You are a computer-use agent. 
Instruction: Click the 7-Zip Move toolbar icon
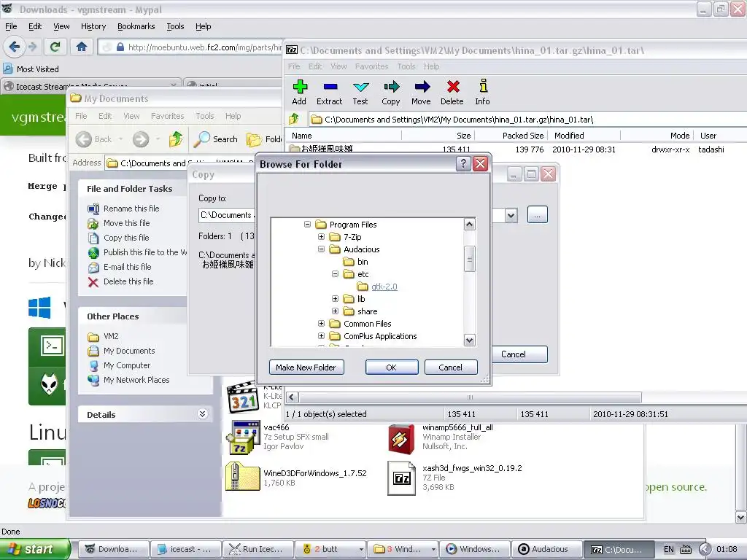click(422, 87)
